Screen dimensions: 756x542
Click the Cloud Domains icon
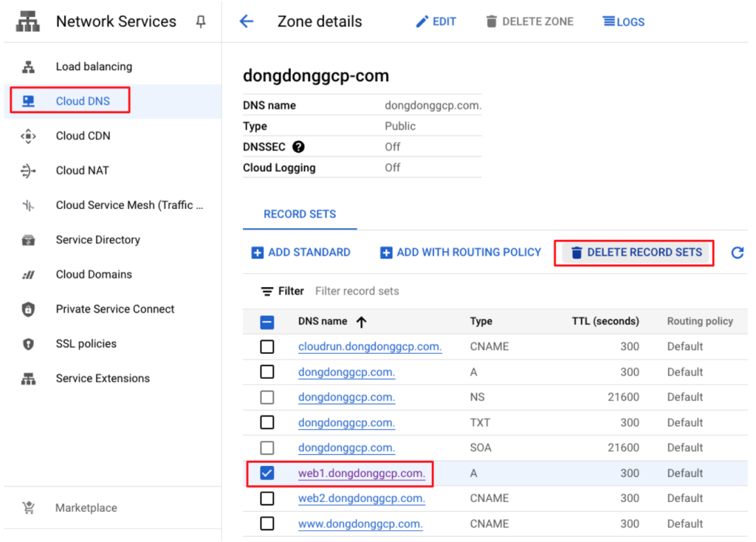click(x=29, y=275)
